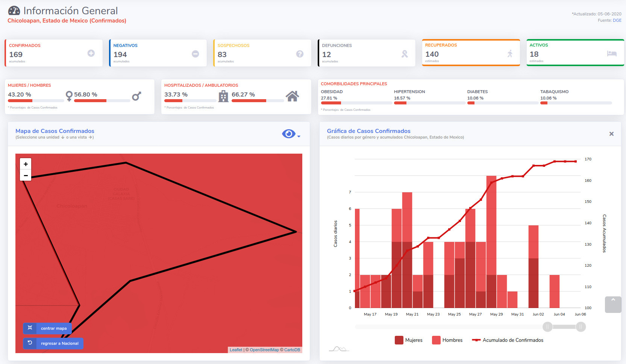Expand the dropdown arrow beside the eye icon
Viewport: 626px width, 364px height.
tap(299, 136)
